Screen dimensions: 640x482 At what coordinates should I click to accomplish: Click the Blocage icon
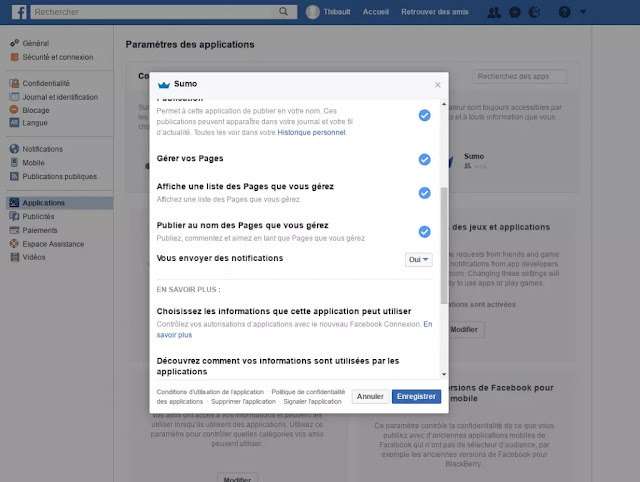click(14, 110)
